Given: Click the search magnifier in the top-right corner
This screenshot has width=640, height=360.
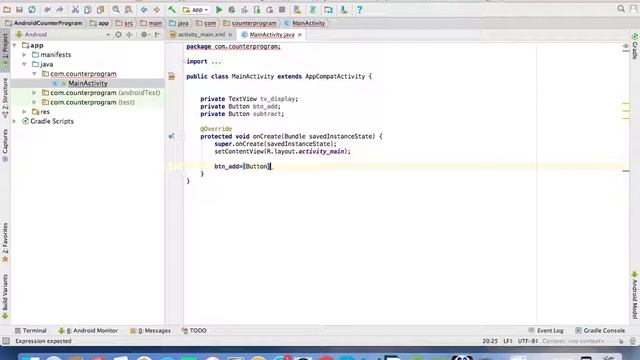Looking at the screenshot, I should click(x=621, y=9).
